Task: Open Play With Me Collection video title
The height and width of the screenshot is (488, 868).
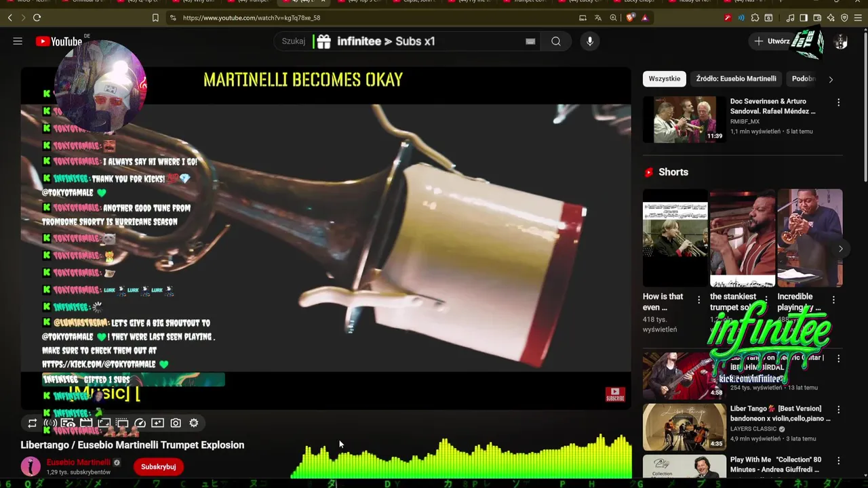Action: pos(776,464)
